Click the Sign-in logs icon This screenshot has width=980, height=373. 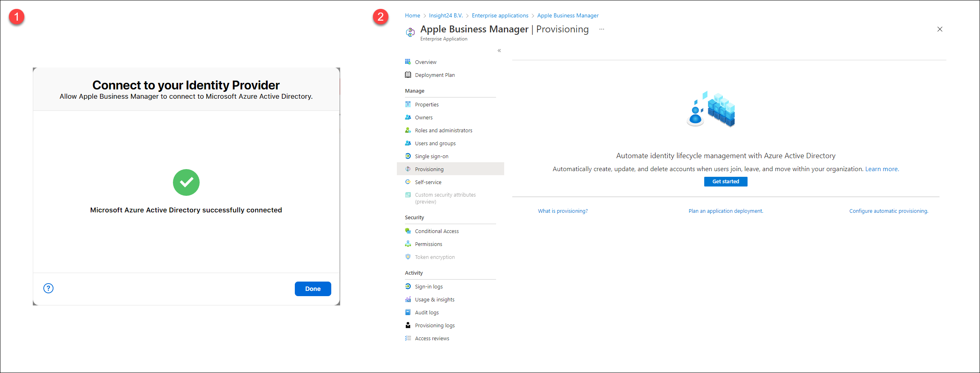click(408, 286)
